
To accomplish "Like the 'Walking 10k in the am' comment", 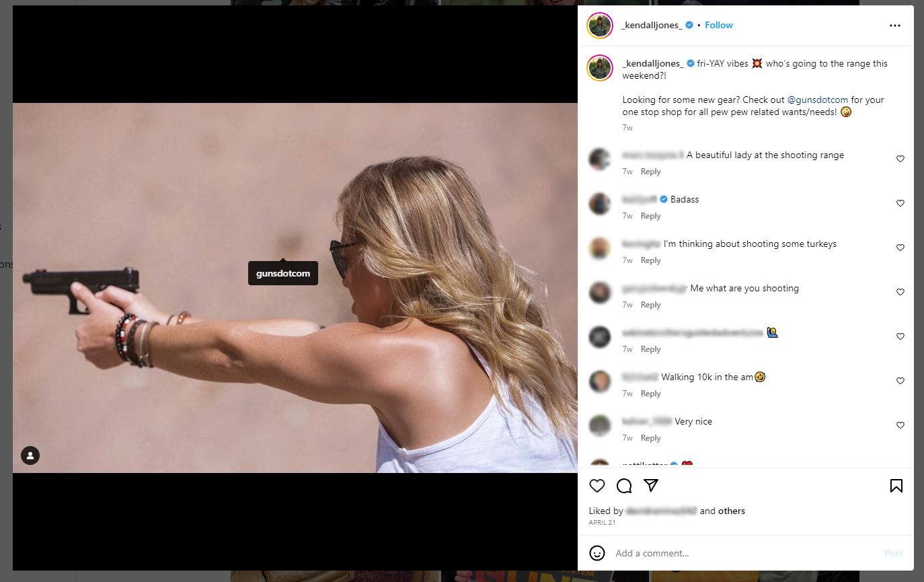I will tap(900, 381).
